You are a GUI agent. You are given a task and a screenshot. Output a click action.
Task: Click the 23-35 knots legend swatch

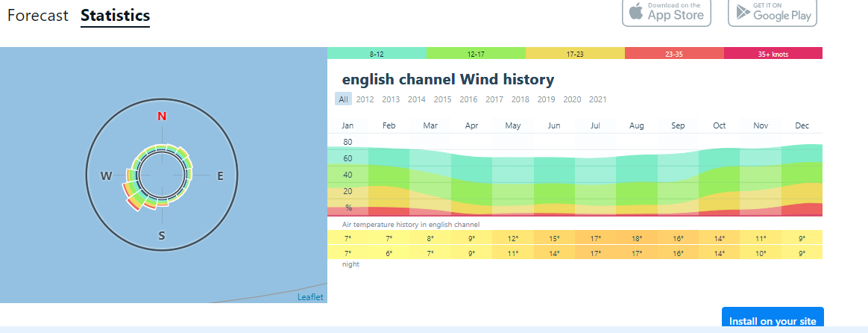(673, 54)
